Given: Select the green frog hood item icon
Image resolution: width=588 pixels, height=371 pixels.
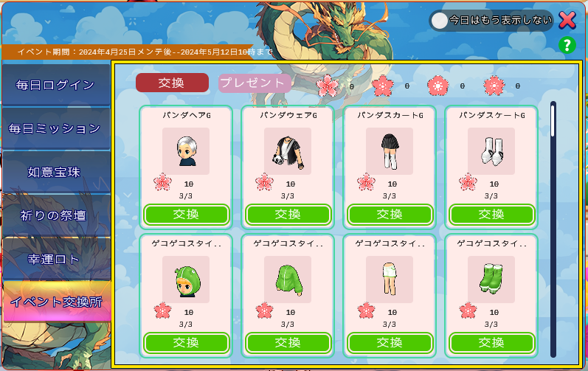Looking at the screenshot, I should 186,280.
